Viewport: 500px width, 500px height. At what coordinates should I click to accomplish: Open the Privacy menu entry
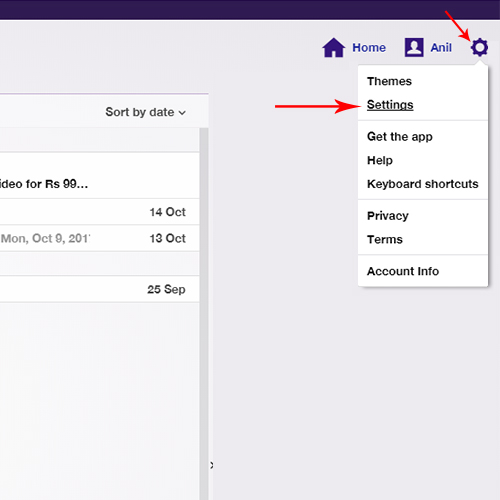point(388,216)
